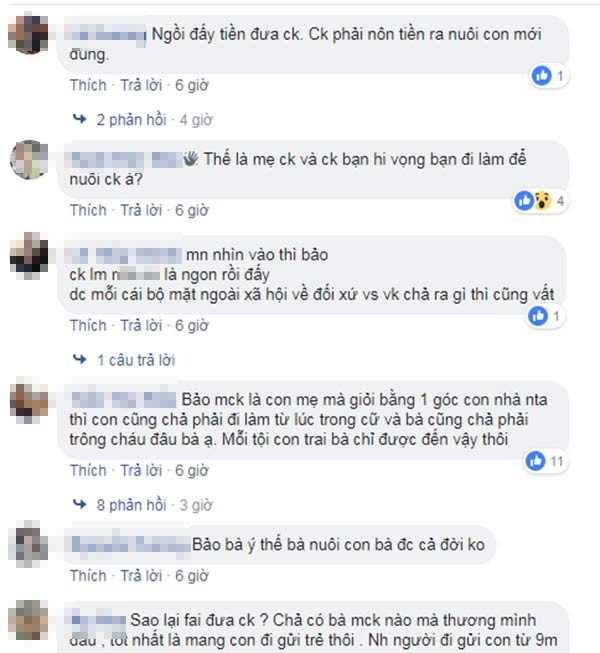This screenshot has height=653, width=600.
Task: Expand '2 phản hồi' replies
Action: point(131,120)
